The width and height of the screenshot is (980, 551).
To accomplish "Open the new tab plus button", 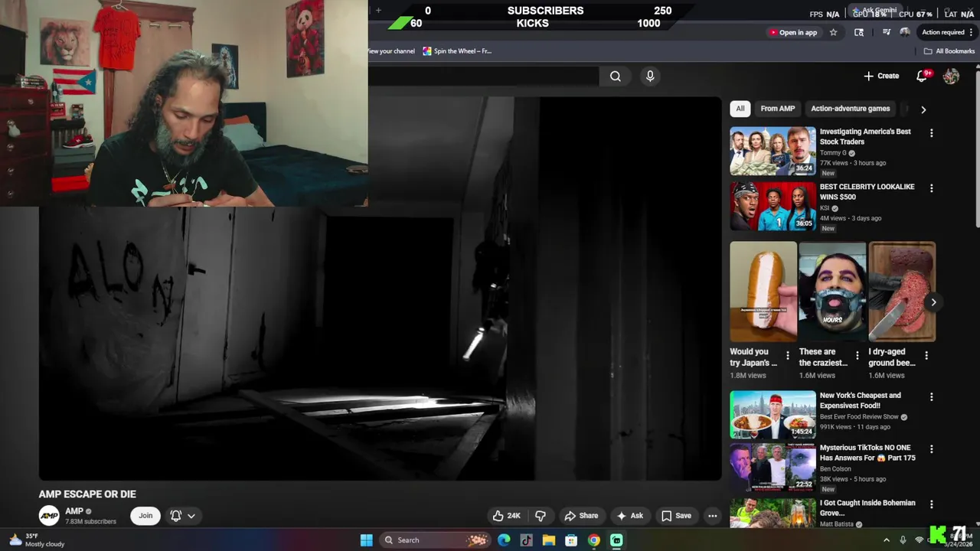I will coord(378,11).
